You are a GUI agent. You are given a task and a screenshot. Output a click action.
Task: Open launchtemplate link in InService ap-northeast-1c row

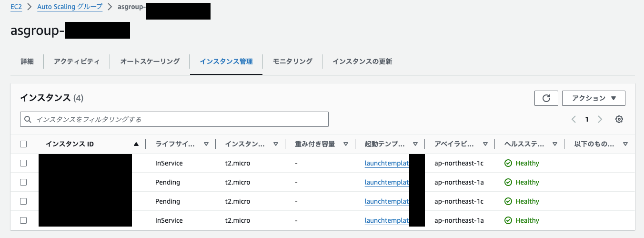point(387,163)
